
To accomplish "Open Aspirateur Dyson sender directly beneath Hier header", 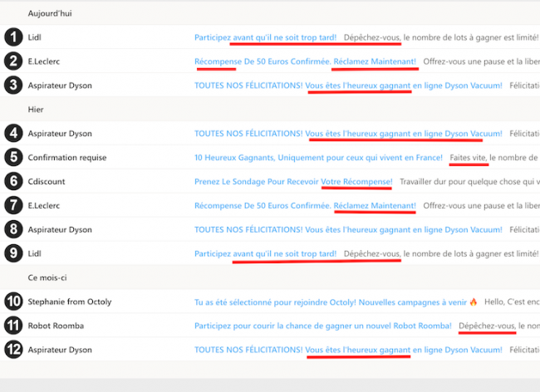I will [x=60, y=134].
